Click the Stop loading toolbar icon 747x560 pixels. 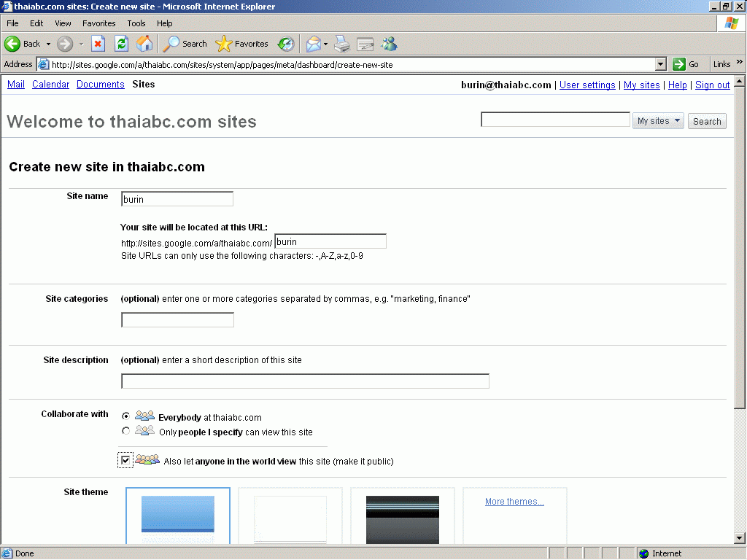98,44
